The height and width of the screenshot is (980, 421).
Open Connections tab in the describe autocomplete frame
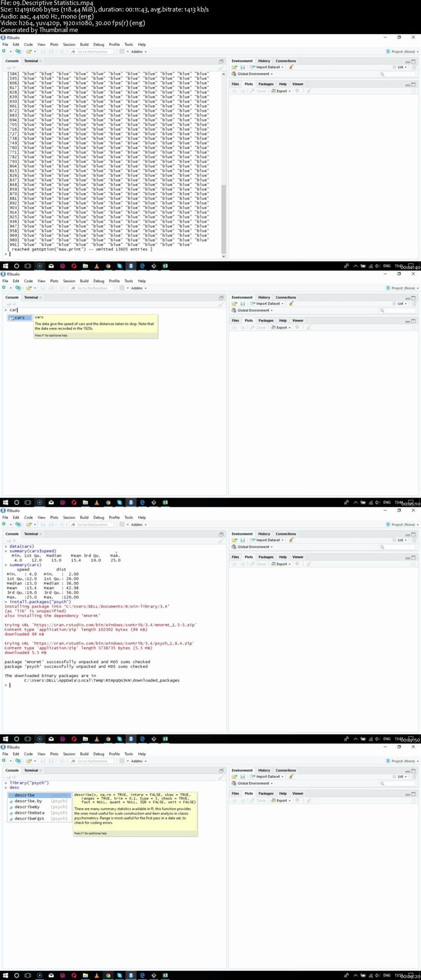point(286,770)
